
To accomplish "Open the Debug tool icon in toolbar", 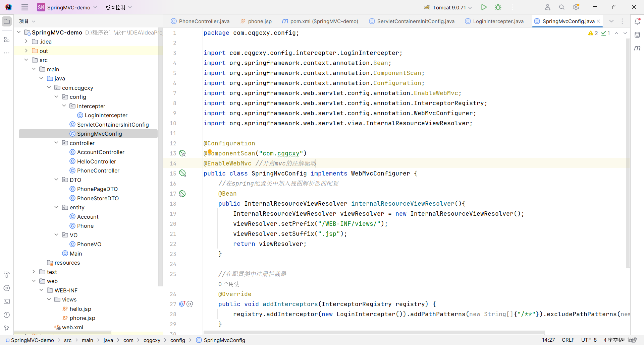I will click(x=498, y=7).
